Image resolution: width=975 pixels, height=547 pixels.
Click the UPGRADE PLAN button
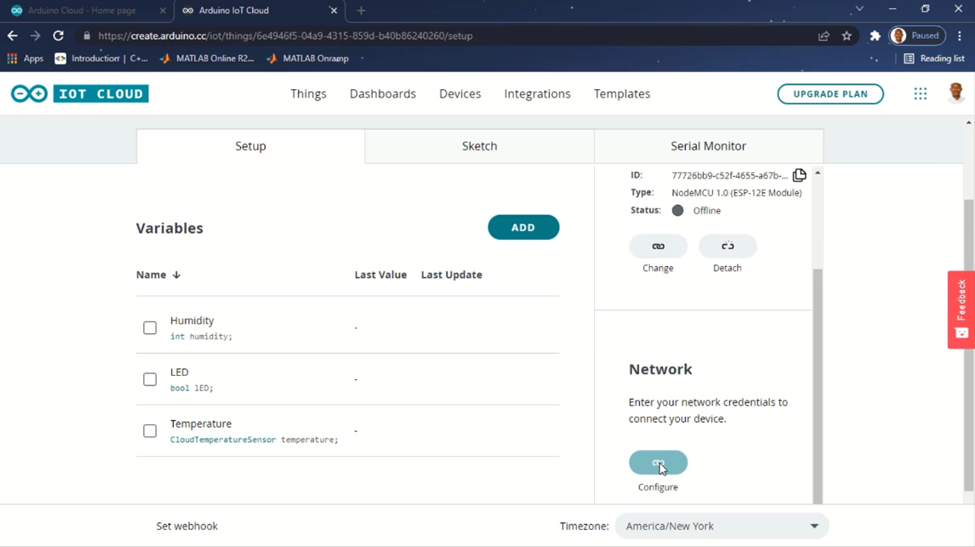830,94
